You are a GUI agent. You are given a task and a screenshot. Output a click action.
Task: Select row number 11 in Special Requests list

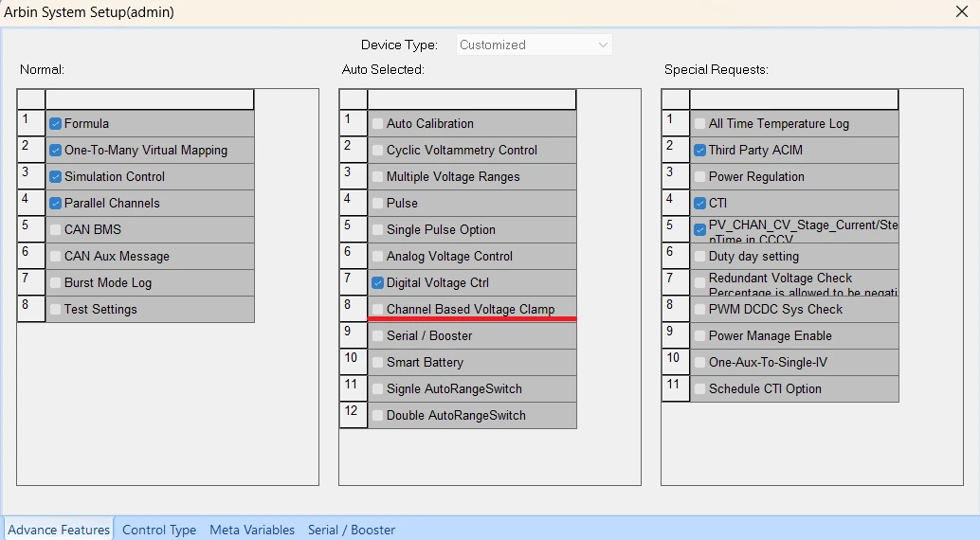pyautogui.click(x=677, y=388)
